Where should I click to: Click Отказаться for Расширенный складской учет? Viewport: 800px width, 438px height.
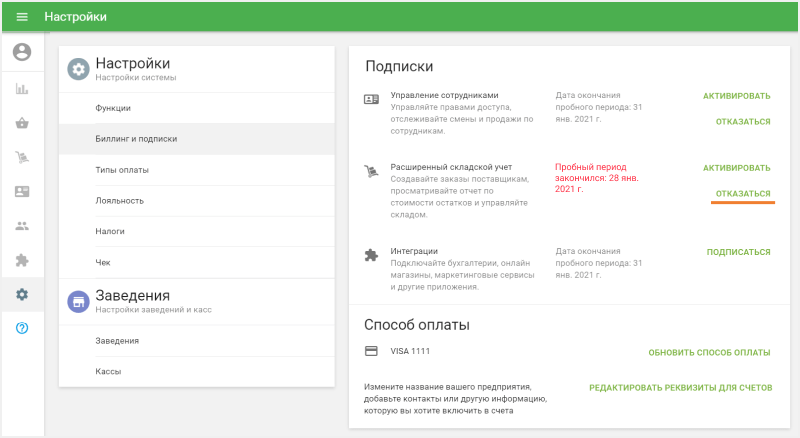(743, 193)
